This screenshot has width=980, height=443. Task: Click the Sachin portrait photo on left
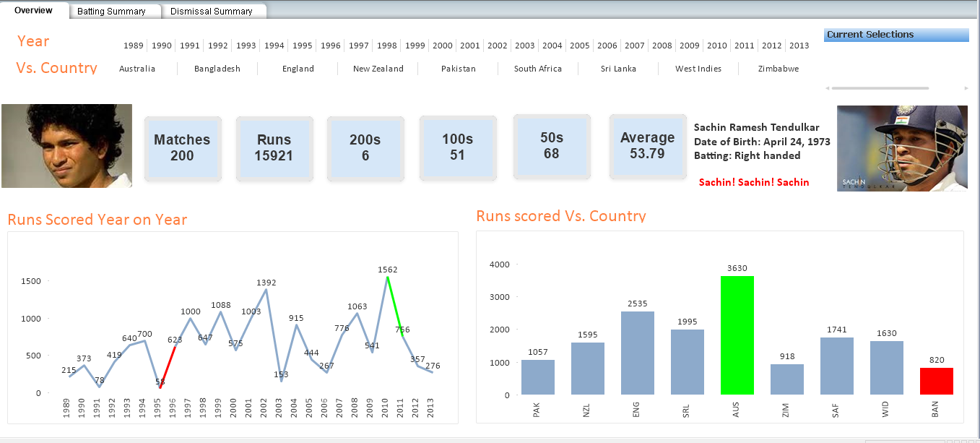[66, 146]
